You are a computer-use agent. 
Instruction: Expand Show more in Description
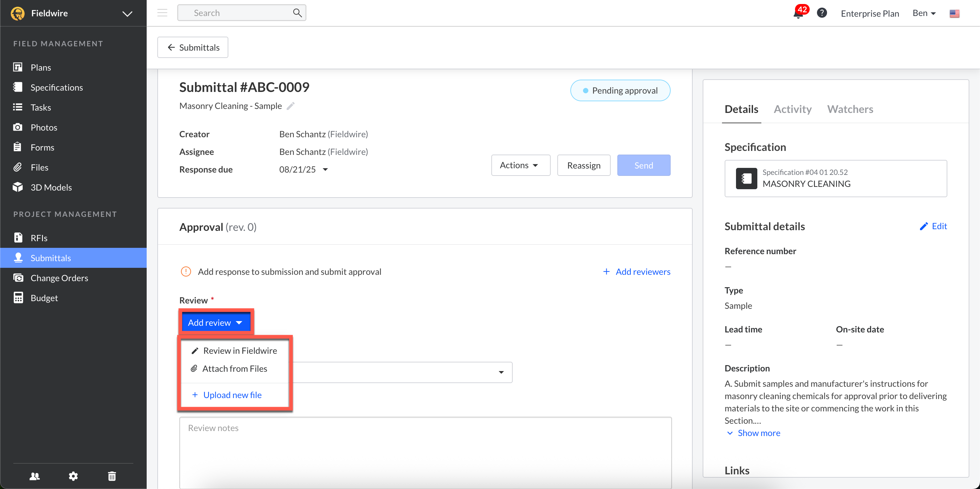759,433
